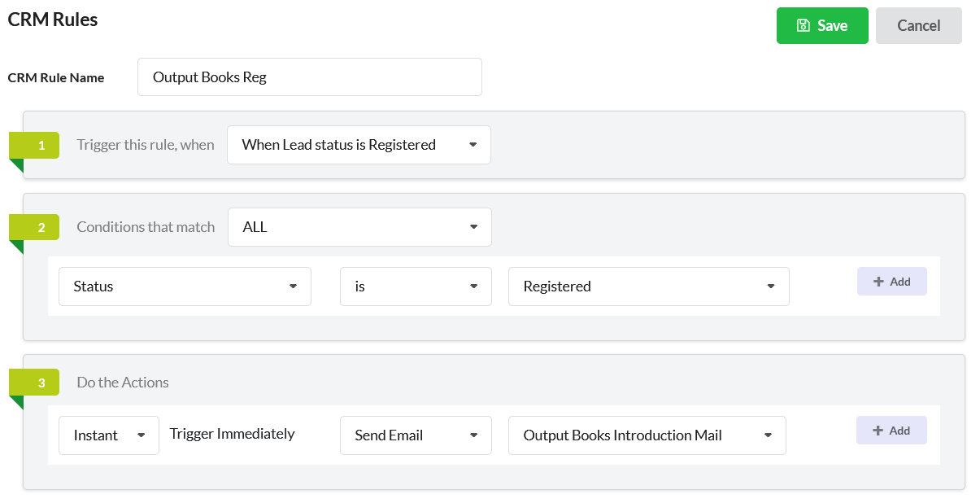This screenshot has width=980, height=503.
Task: Edit the CRM Rule Name field
Action: click(x=310, y=77)
